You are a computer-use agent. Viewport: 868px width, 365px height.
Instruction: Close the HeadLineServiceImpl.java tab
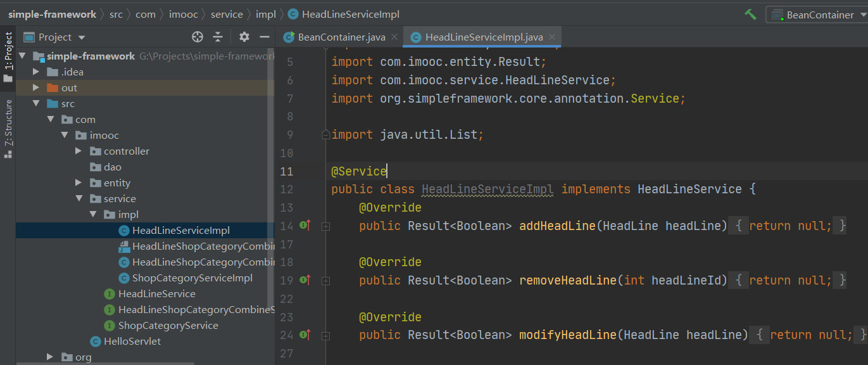[x=552, y=37]
